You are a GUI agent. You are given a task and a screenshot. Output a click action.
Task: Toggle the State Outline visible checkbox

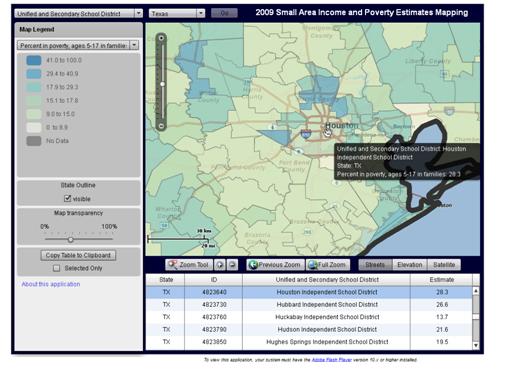tap(67, 199)
